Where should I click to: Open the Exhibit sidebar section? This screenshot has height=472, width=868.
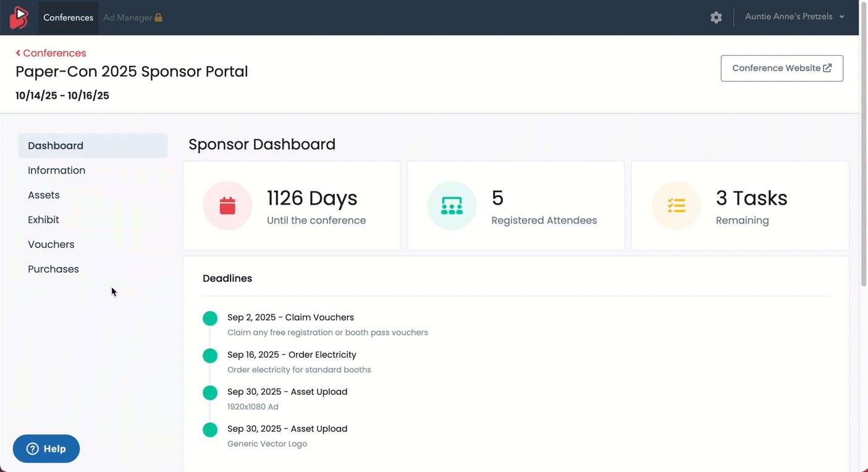[43, 220]
